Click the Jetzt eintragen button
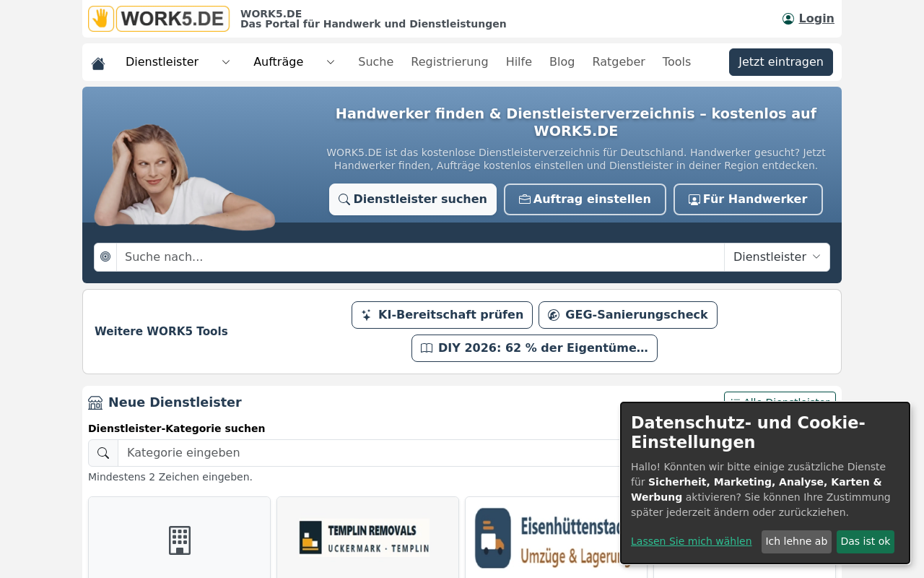Viewport: 924px width, 578px height. (780, 62)
